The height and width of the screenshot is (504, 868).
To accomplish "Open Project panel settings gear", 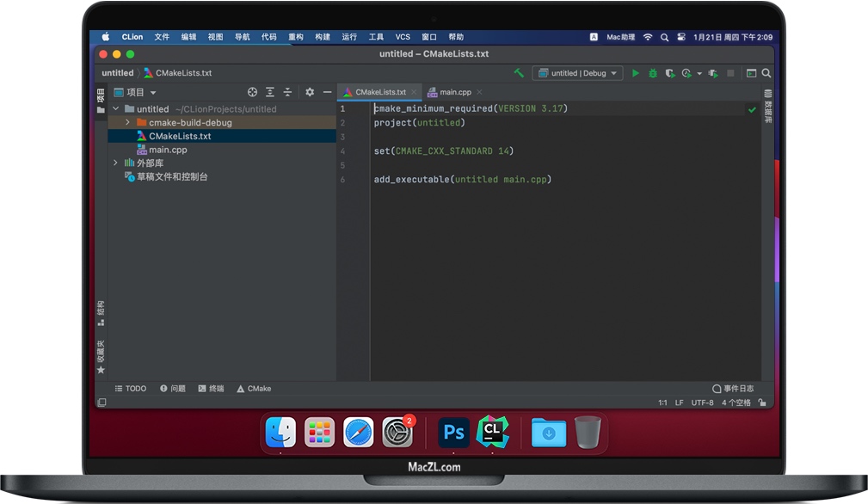I will [x=309, y=92].
